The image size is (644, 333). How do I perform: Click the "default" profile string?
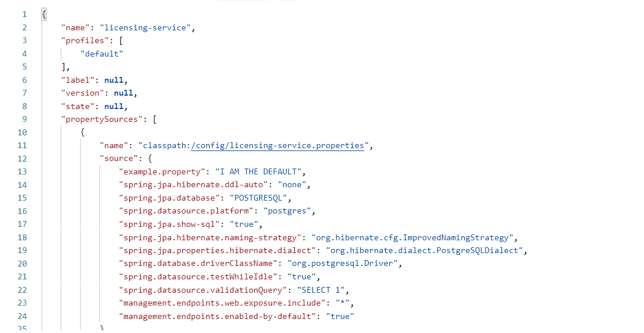(102, 54)
